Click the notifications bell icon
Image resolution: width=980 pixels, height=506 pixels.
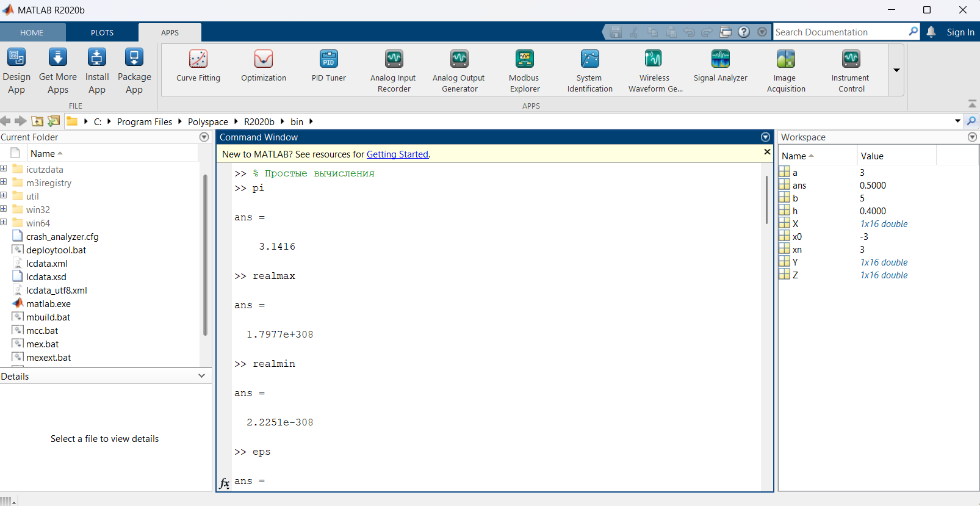click(931, 32)
